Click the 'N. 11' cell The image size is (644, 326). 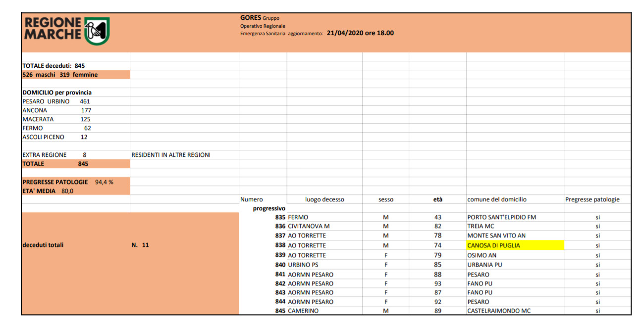click(140, 245)
